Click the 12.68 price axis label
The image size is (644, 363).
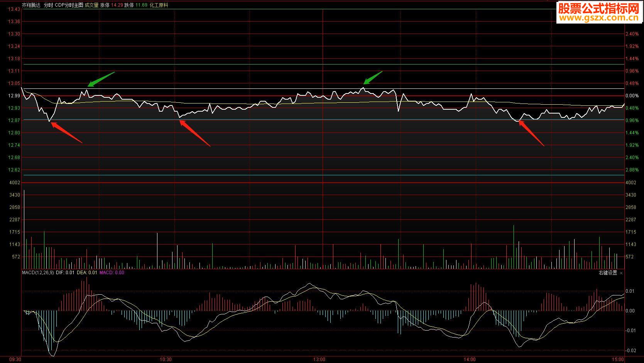click(14, 158)
